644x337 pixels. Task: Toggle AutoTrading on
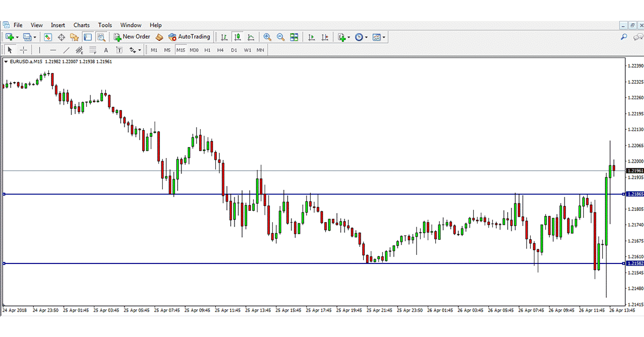[191, 36]
